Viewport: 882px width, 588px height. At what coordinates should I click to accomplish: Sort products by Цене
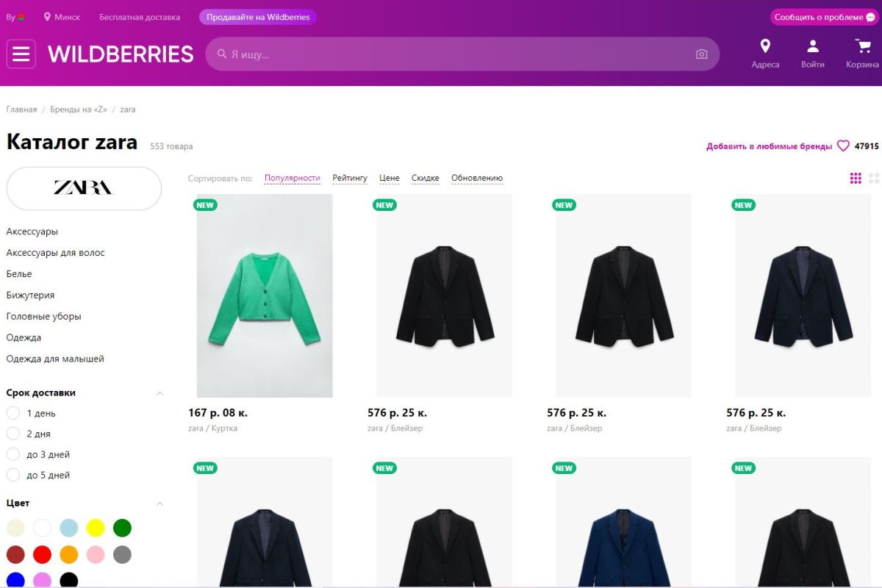390,178
